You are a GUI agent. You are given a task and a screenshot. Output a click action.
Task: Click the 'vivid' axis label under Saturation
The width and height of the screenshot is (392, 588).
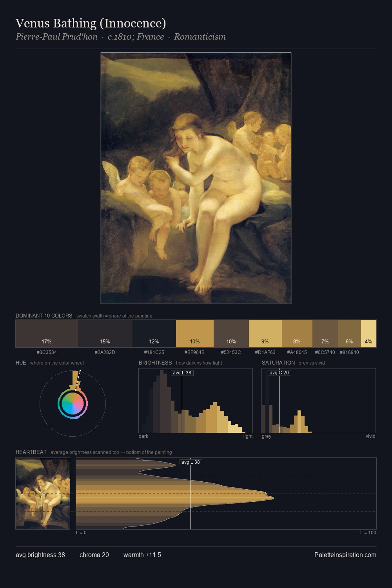370,436
